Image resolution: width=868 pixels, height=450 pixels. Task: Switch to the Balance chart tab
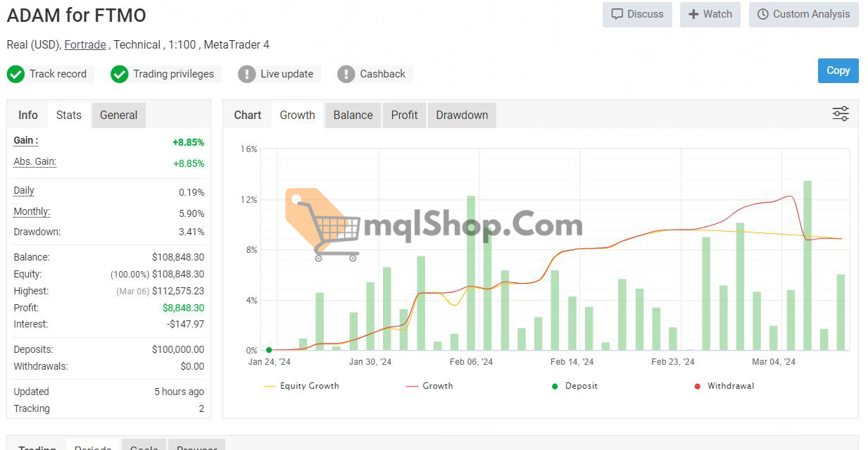(353, 115)
